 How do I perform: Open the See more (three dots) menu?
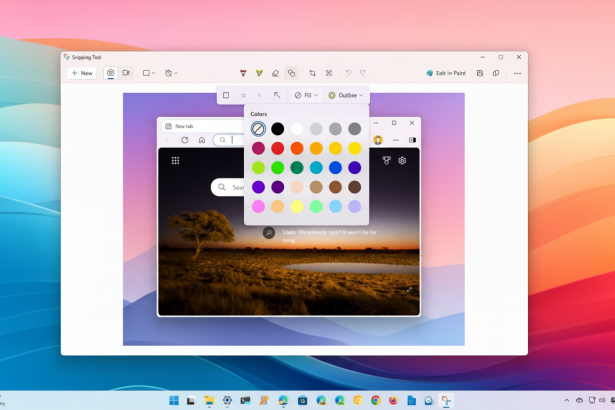pyautogui.click(x=517, y=73)
